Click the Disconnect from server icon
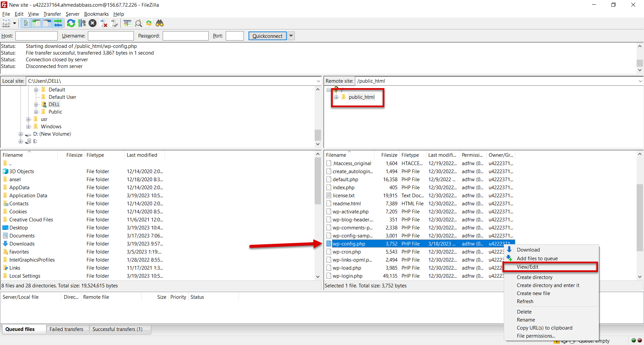Image resolution: width=644 pixels, height=345 pixels. (104, 23)
